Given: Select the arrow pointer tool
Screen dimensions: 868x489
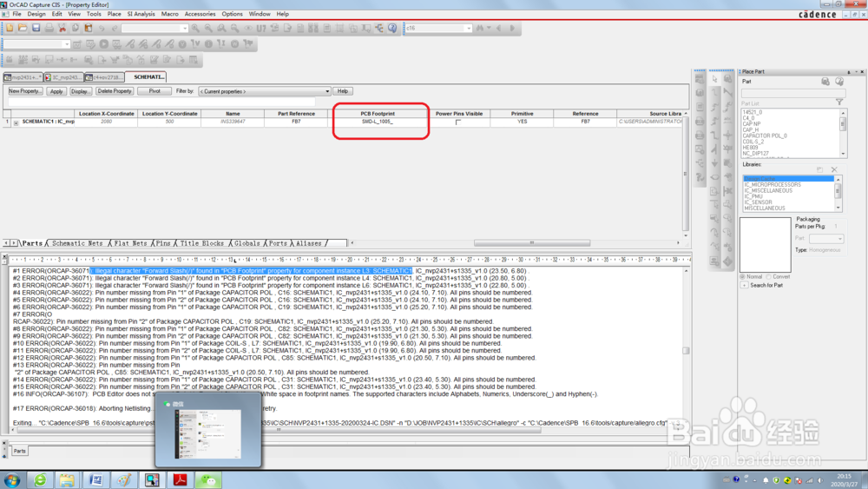Looking at the screenshot, I should [714, 80].
